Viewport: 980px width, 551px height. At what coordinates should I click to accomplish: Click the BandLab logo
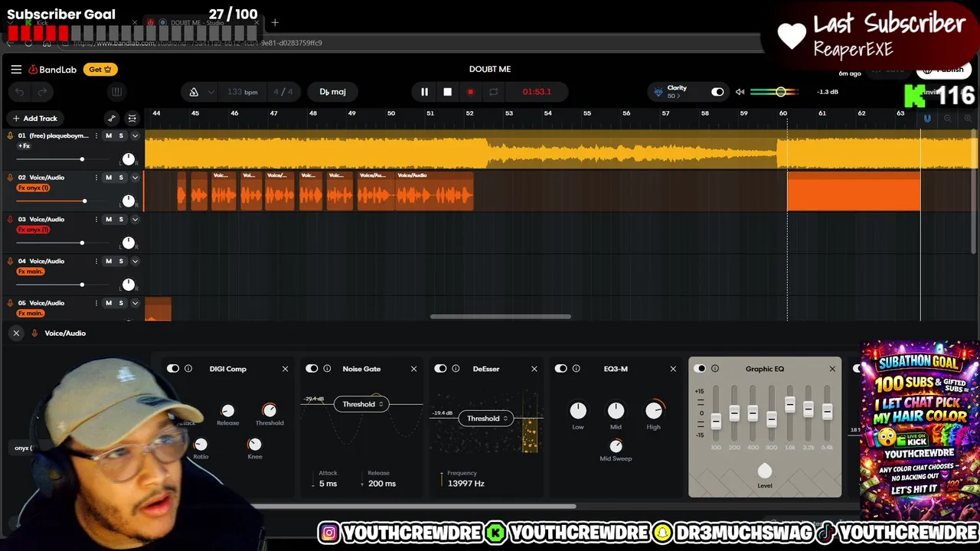(x=53, y=70)
